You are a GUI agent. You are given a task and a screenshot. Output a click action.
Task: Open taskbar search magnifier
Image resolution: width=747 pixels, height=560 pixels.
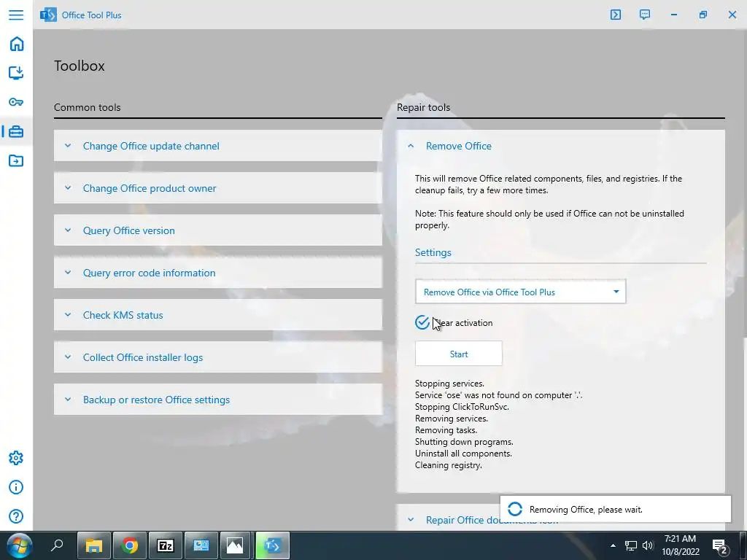click(x=57, y=545)
